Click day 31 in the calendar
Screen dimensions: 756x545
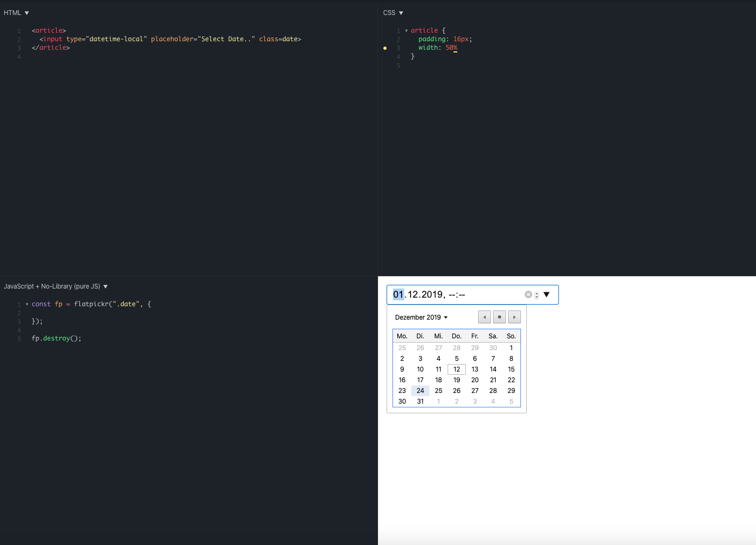click(x=420, y=401)
